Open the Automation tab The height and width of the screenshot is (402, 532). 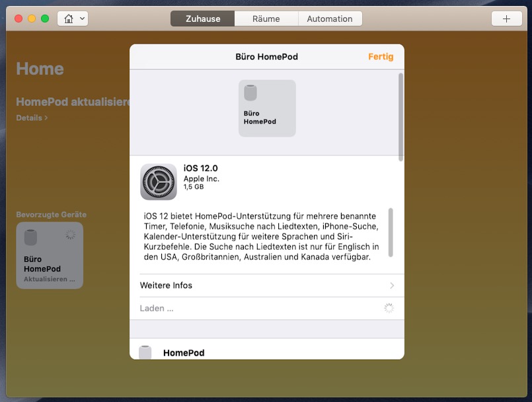[329, 19]
